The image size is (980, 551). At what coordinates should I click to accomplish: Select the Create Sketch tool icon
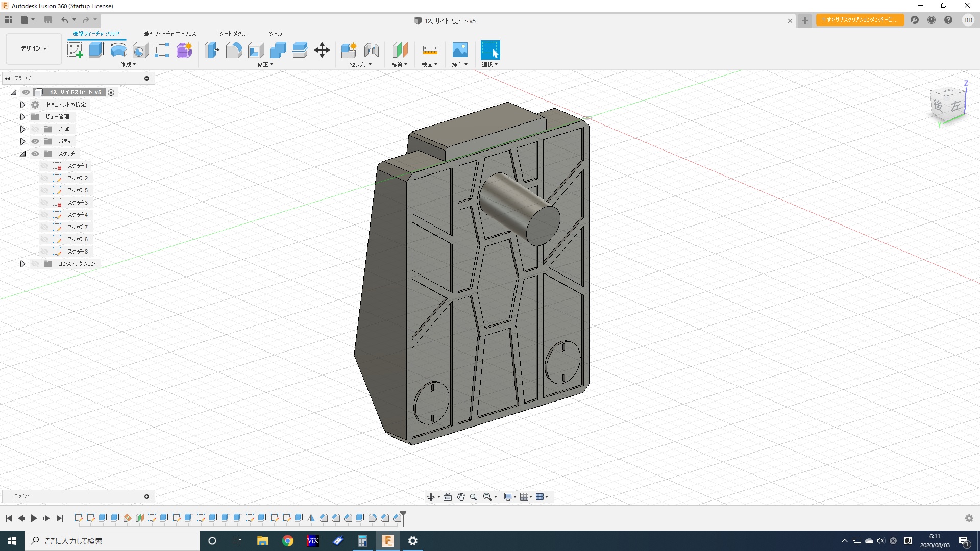pos(75,50)
